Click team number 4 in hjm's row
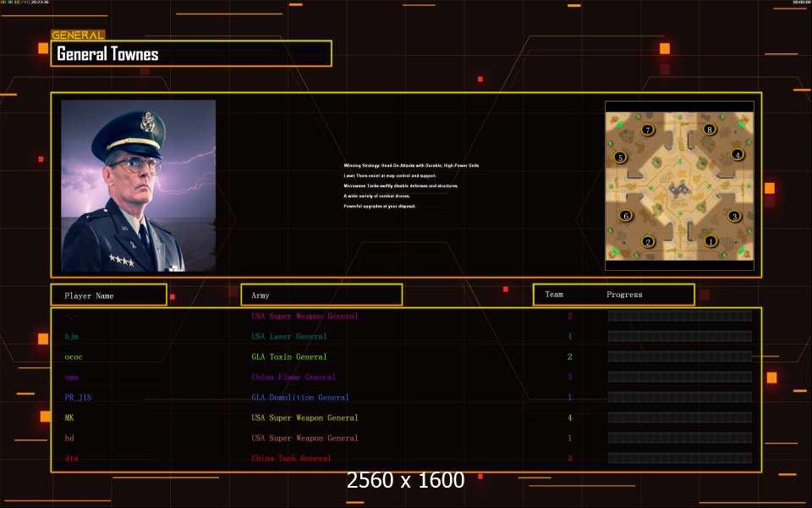812x508 pixels. pos(569,336)
